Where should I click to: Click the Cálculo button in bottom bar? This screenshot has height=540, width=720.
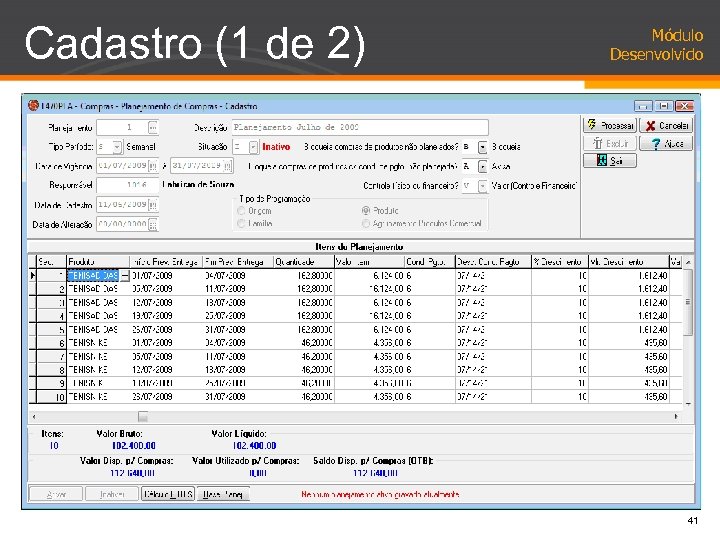[x=168, y=494]
